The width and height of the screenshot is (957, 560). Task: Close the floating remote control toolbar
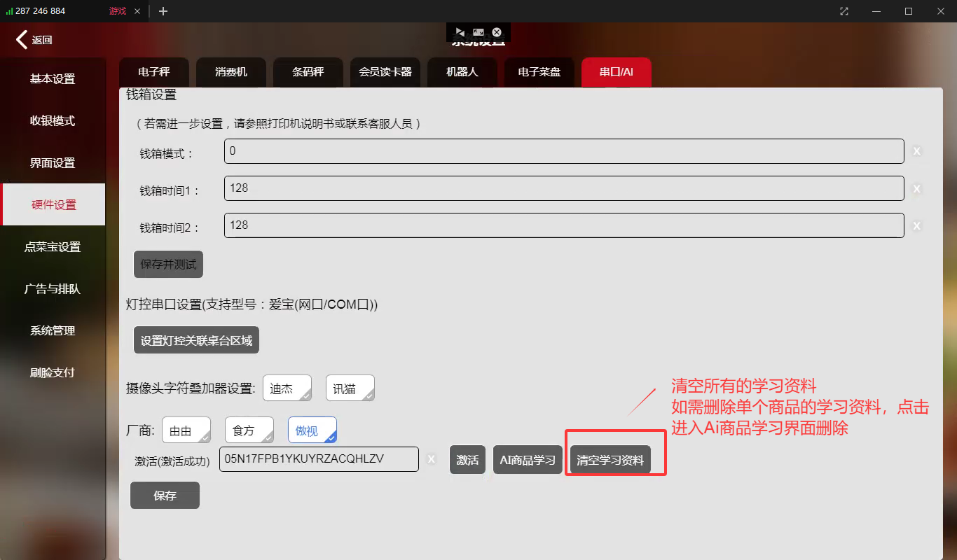[x=497, y=32]
